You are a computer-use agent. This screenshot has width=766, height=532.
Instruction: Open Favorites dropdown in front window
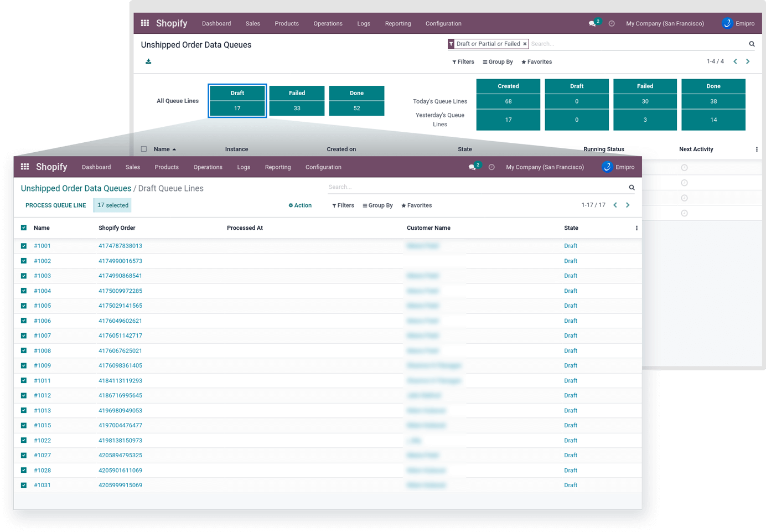click(416, 205)
